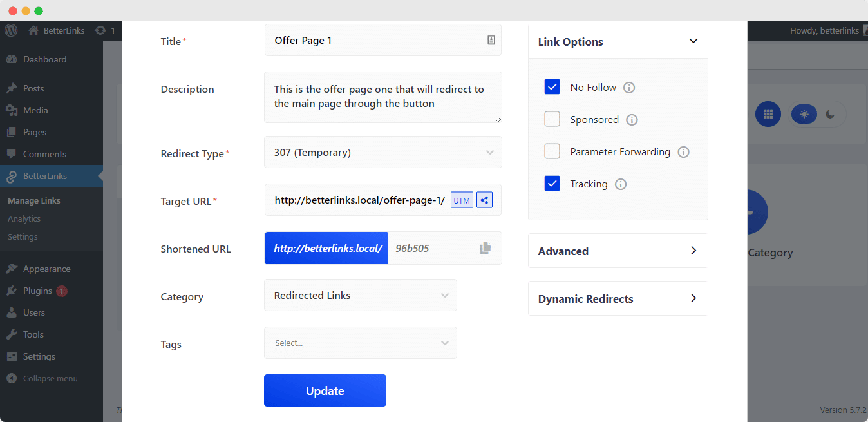
Task: Copy the shortened URL
Action: 485,247
